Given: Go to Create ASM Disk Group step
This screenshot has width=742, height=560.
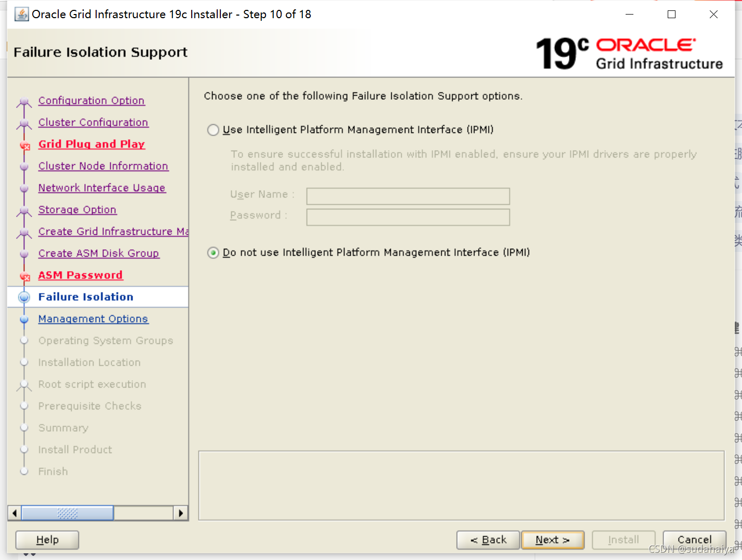Looking at the screenshot, I should pyautogui.click(x=99, y=254).
